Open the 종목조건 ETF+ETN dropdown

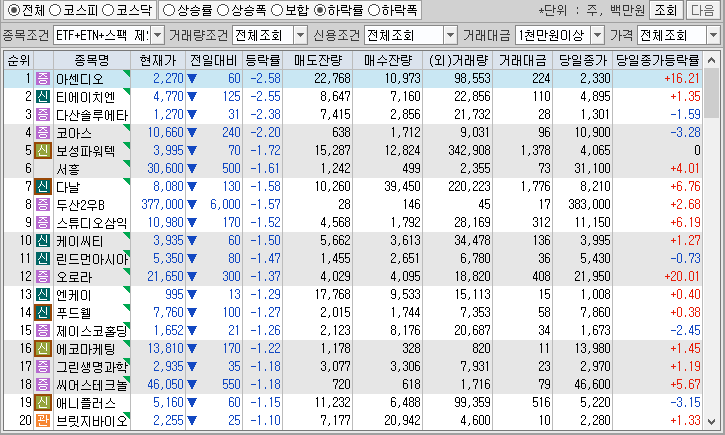click(x=158, y=35)
